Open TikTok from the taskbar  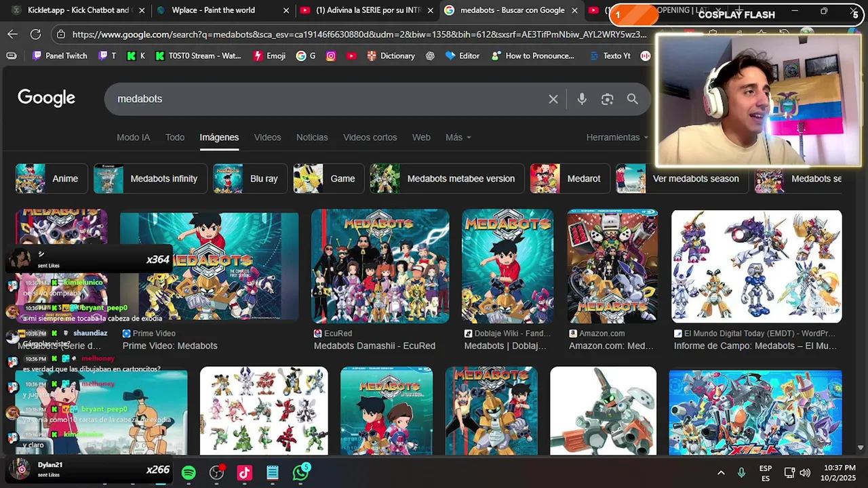[x=244, y=472]
